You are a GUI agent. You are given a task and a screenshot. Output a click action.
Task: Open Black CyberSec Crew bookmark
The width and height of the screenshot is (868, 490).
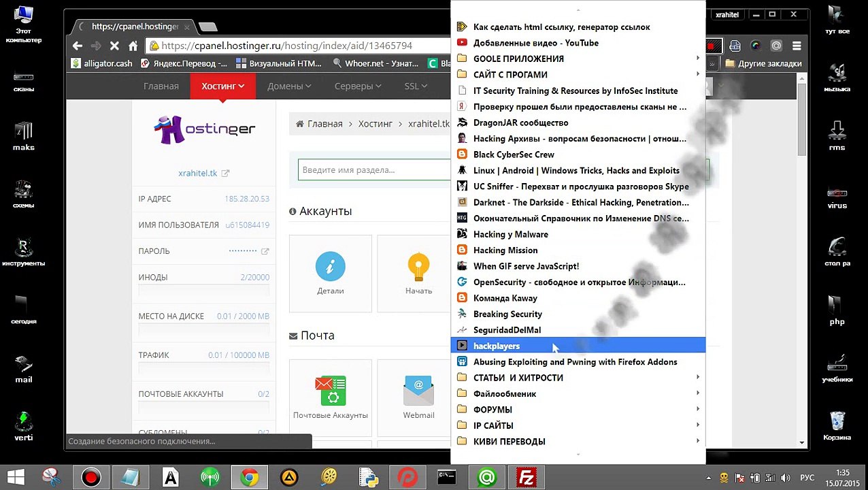(578, 154)
